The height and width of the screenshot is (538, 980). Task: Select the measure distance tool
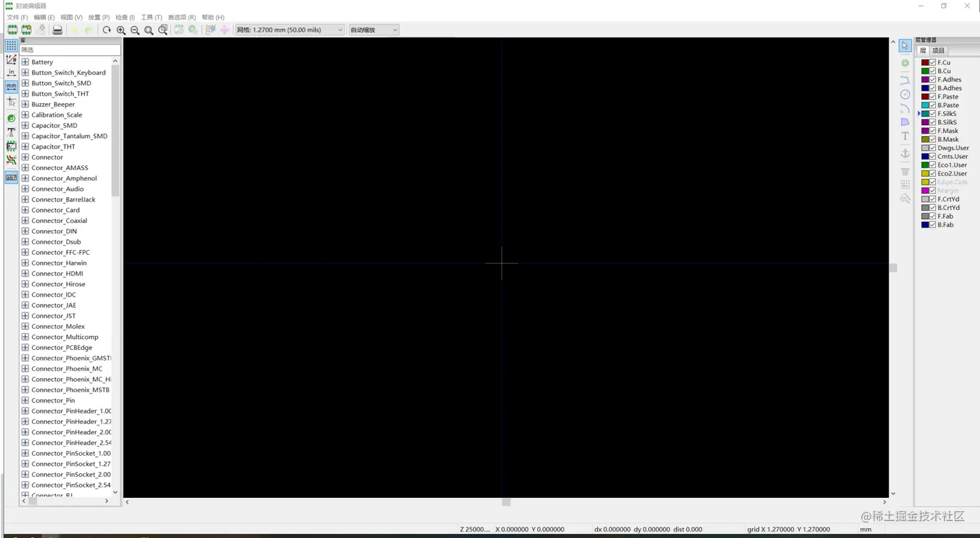coord(905,199)
